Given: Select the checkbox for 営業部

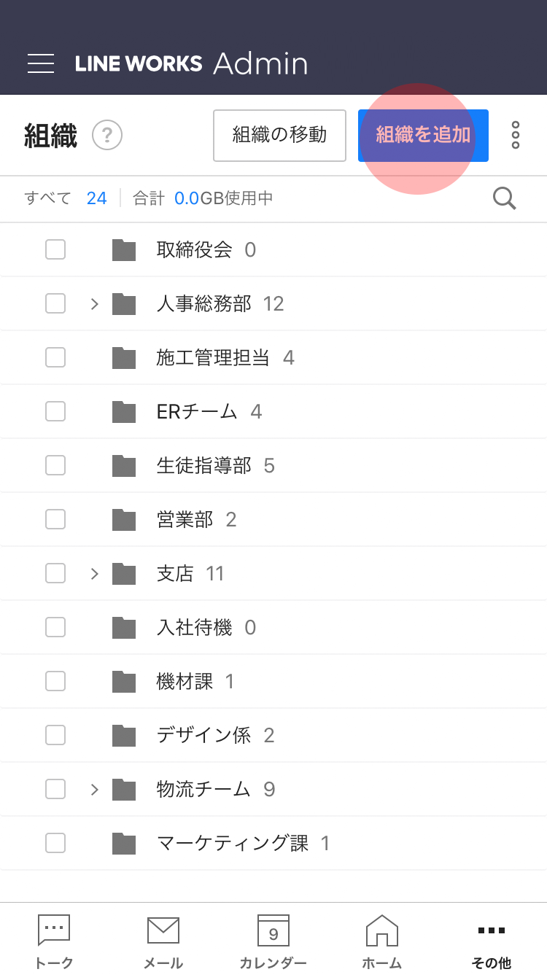Looking at the screenshot, I should pos(55,519).
